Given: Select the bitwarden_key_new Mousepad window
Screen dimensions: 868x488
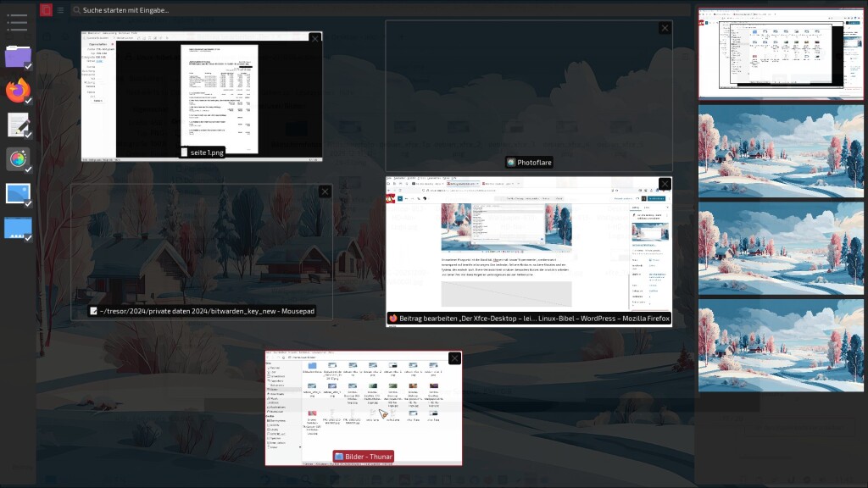Looking at the screenshot, I should point(202,252).
